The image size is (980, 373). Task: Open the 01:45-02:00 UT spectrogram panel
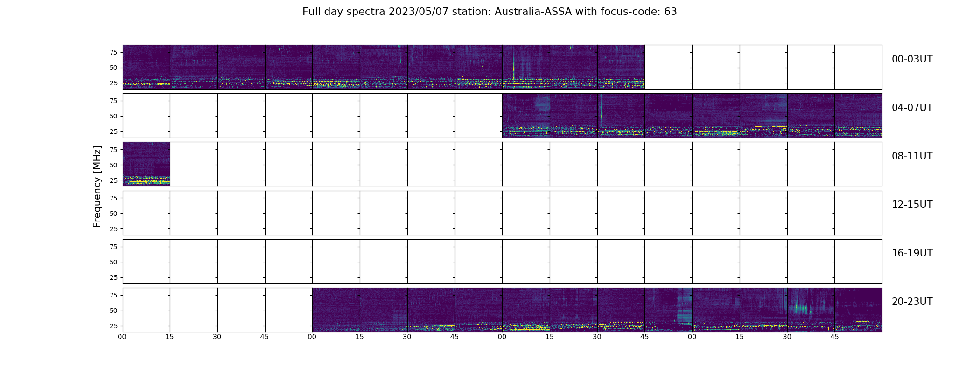(479, 67)
